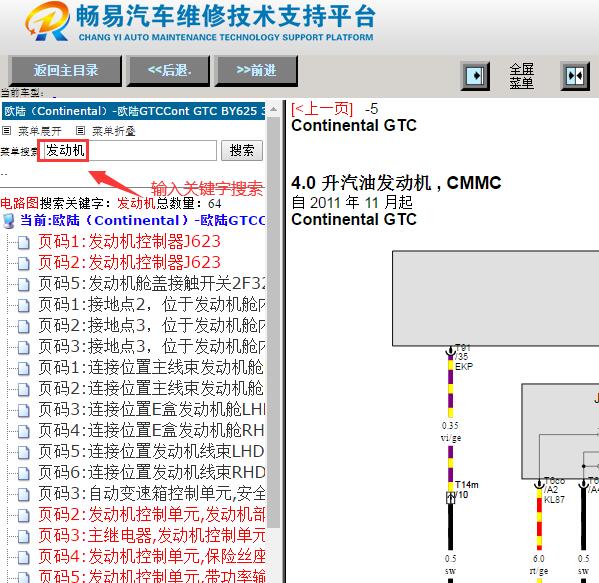Focus the menu search input field
The width and height of the screenshot is (599, 583).
coord(127,151)
